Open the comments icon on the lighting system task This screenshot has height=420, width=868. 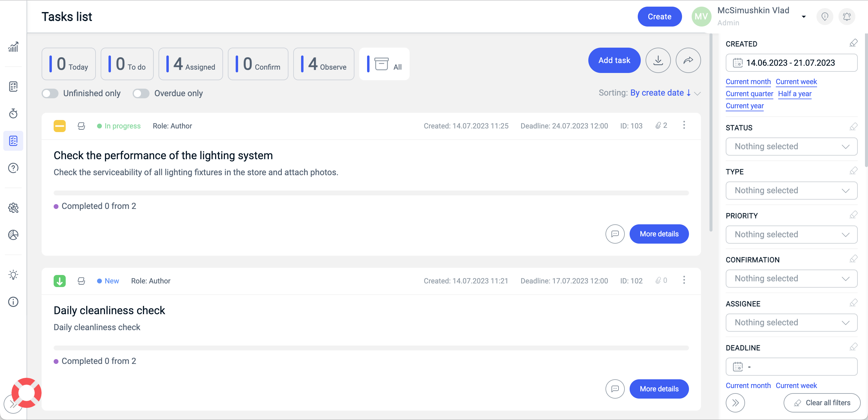[x=615, y=234]
